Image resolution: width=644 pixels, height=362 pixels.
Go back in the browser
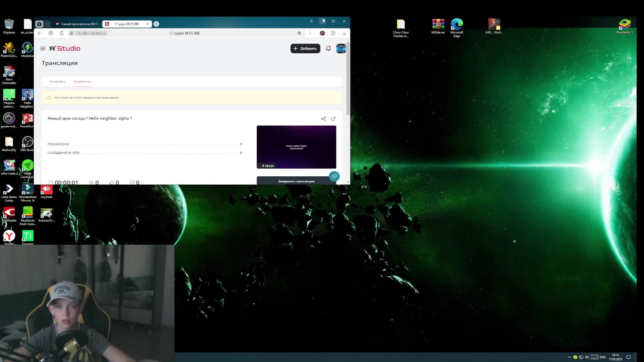pos(40,33)
